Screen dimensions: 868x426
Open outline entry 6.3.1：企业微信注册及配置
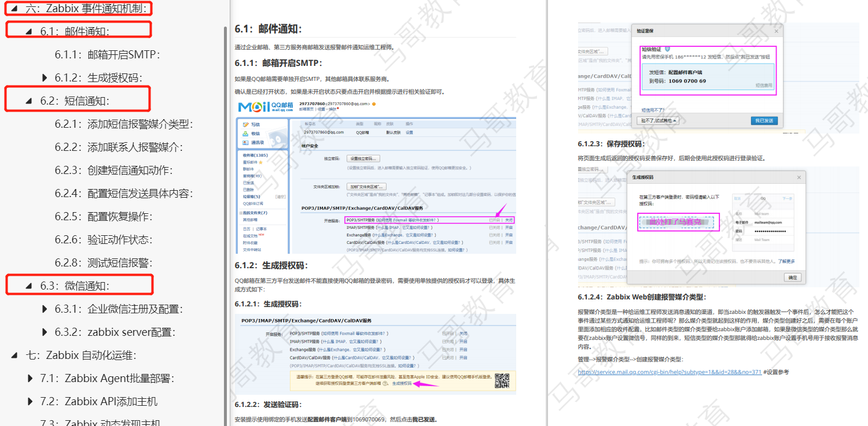[119, 309]
